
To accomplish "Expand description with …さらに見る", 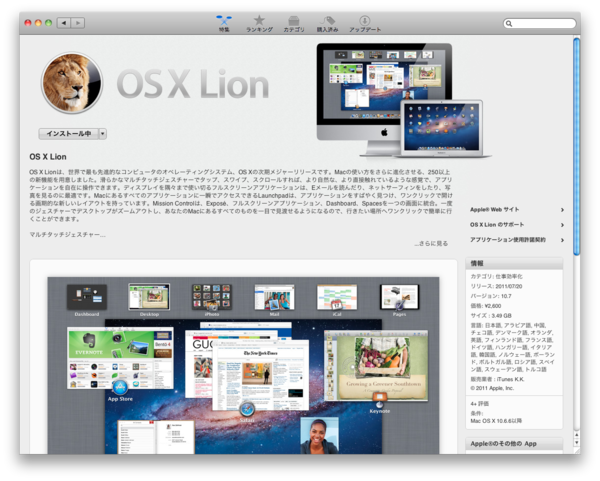I will coord(431,243).
